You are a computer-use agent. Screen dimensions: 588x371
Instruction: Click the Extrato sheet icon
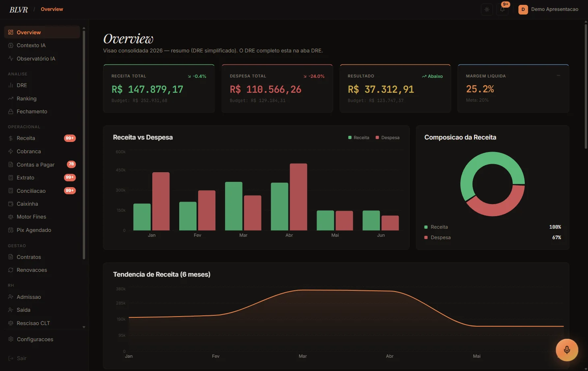pyautogui.click(x=11, y=177)
